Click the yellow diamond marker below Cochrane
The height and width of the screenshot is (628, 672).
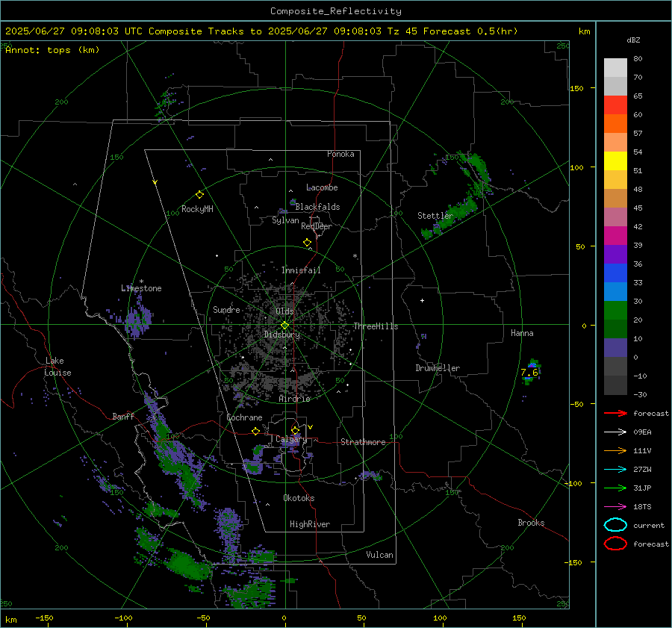coord(255,432)
